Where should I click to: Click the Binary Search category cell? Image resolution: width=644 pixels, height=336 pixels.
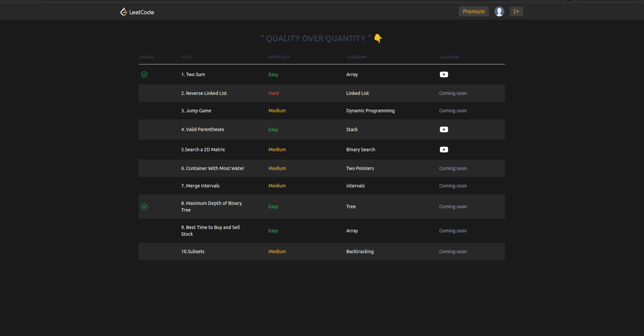[x=361, y=150]
